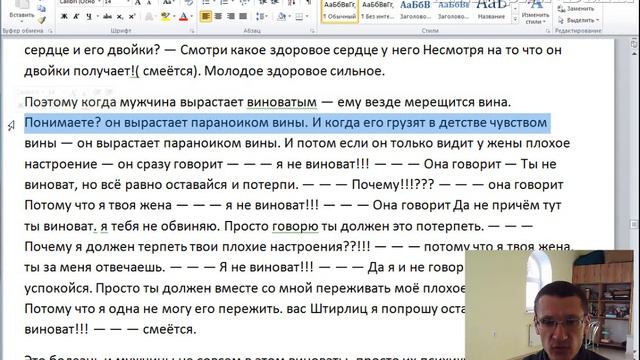The image size is (640, 360).
Task: Apply multilevel list button
Action: 244,3
